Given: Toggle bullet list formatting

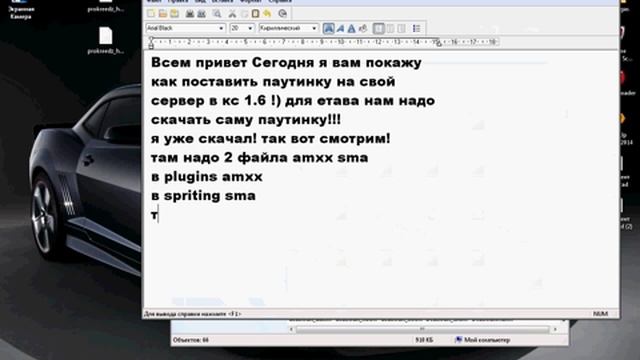Looking at the screenshot, I should [416, 28].
